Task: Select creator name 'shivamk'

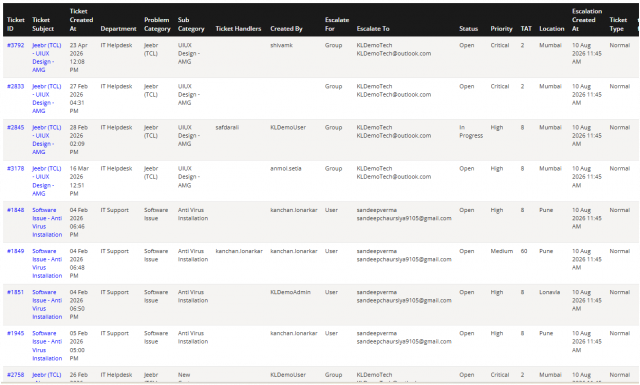Action: (281, 45)
